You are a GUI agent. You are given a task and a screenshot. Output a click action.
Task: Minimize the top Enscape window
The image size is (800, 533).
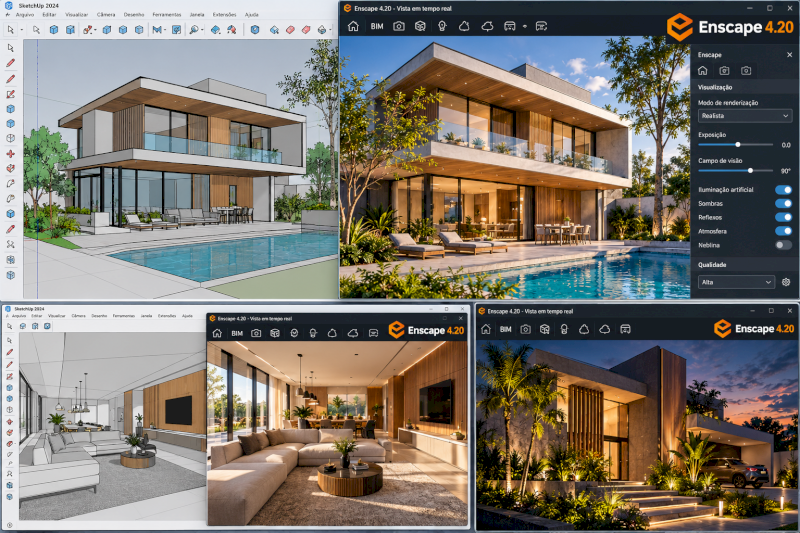749,8
